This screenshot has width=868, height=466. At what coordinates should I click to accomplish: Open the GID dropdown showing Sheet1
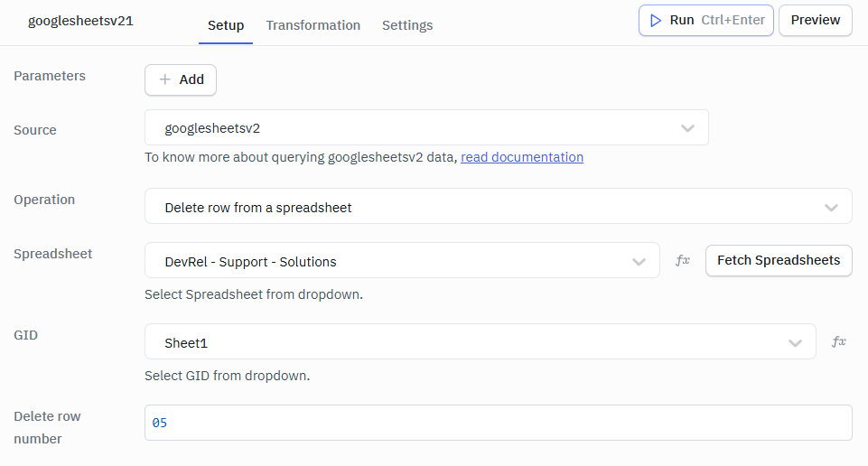[470, 343]
